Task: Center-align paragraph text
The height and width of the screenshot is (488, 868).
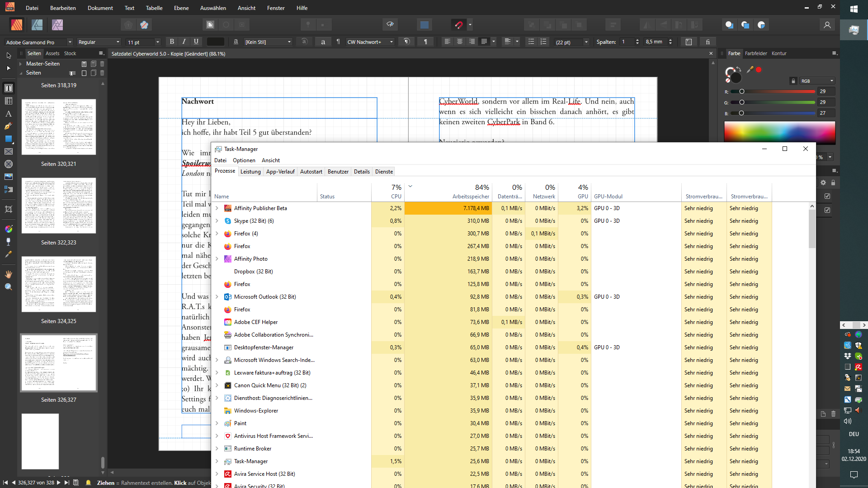Action: 459,42
